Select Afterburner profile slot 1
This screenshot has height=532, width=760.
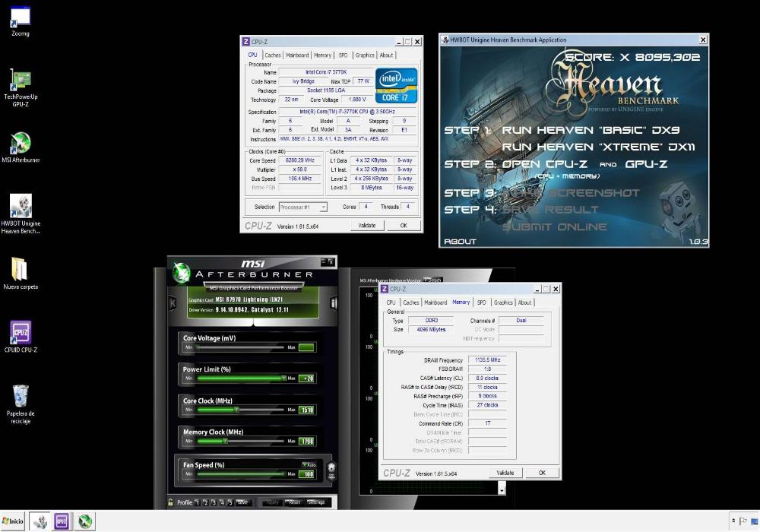pyautogui.click(x=198, y=502)
